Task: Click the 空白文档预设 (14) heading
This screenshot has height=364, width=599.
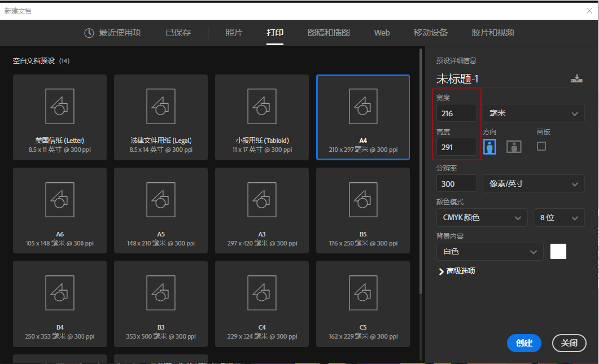Action: (x=41, y=61)
